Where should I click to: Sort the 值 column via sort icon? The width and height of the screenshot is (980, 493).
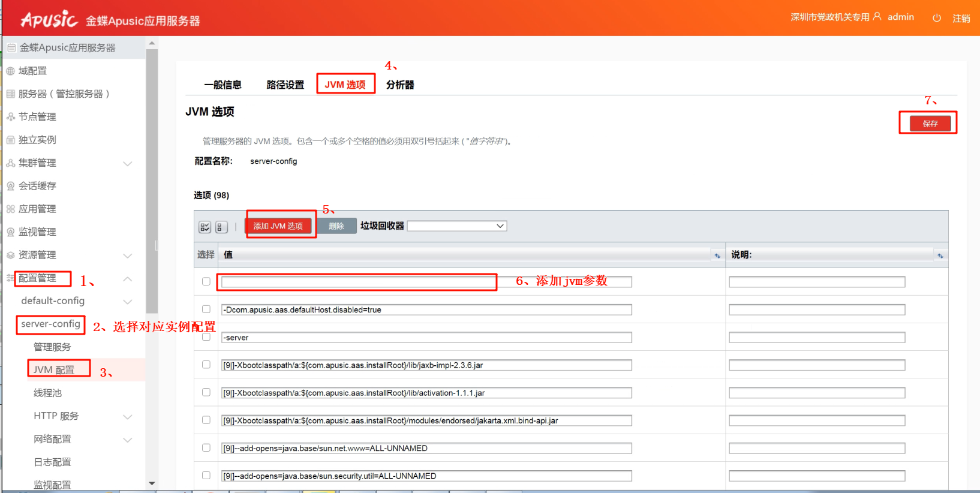point(717,255)
